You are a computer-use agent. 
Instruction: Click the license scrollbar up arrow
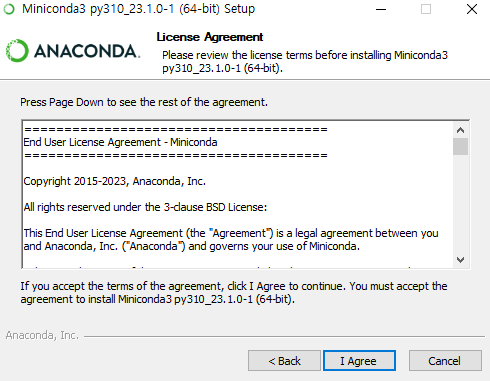click(460, 130)
